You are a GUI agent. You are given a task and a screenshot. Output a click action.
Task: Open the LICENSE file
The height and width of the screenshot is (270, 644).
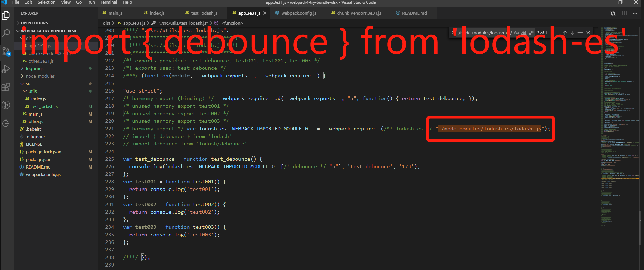[55, 144]
